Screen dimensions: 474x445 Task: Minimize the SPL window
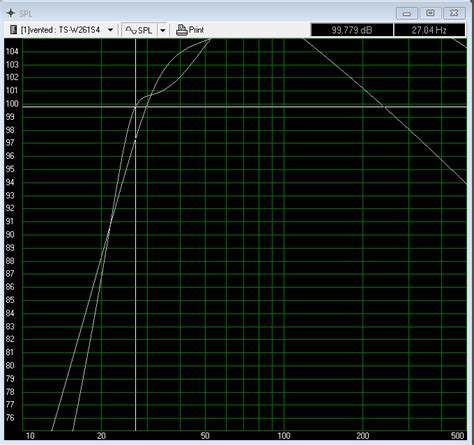coord(407,13)
